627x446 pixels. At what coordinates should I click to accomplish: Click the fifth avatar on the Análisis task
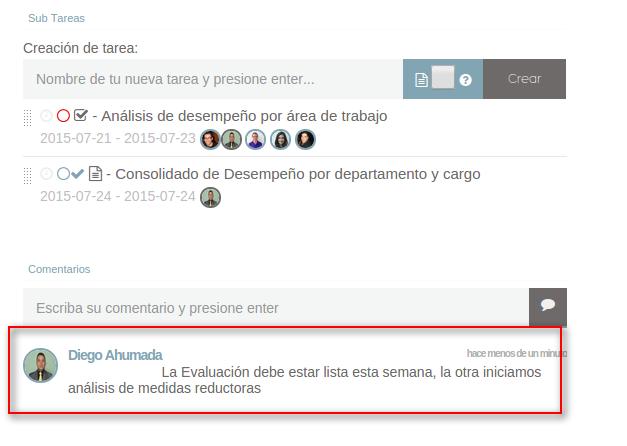(305, 140)
